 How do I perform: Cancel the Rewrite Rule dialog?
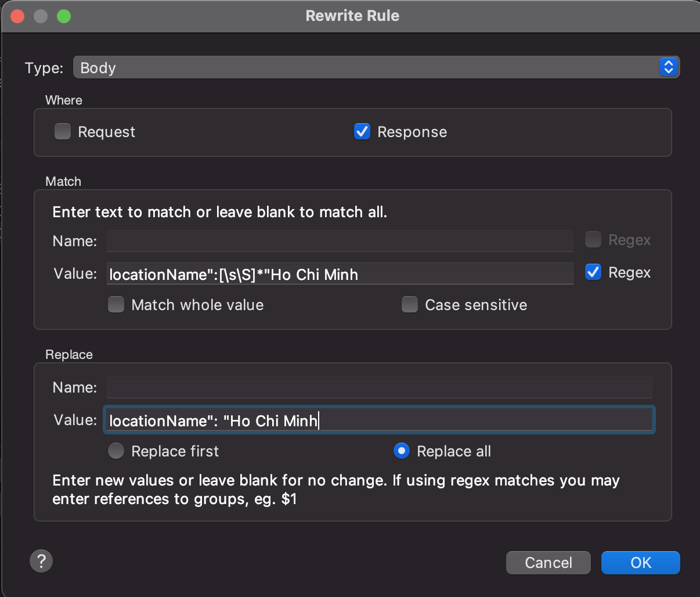tap(549, 563)
